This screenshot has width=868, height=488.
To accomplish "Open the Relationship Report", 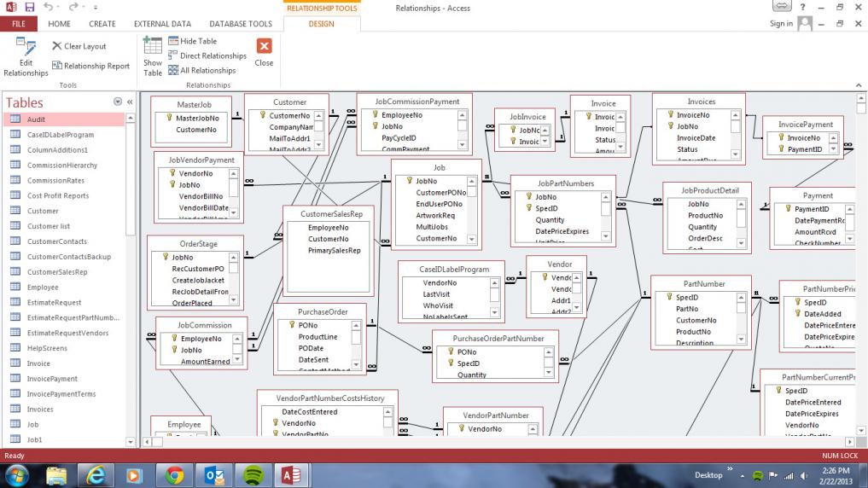I will 90,66.
